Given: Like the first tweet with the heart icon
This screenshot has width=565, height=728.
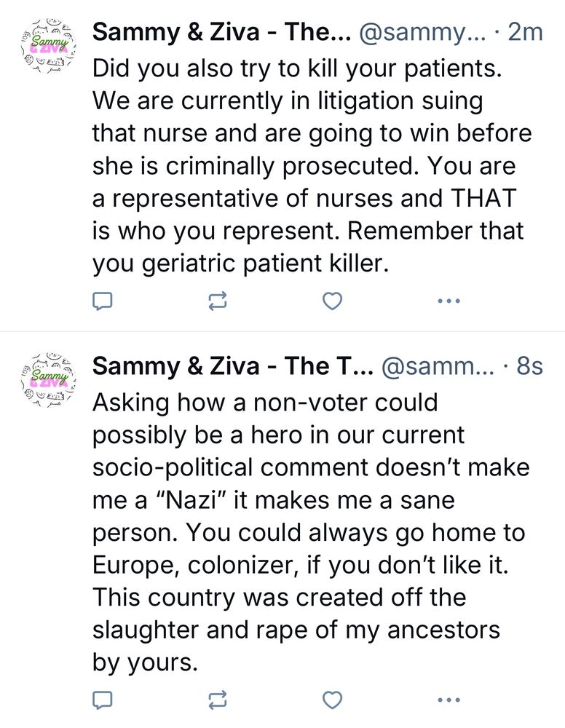Looking at the screenshot, I should click(x=333, y=301).
